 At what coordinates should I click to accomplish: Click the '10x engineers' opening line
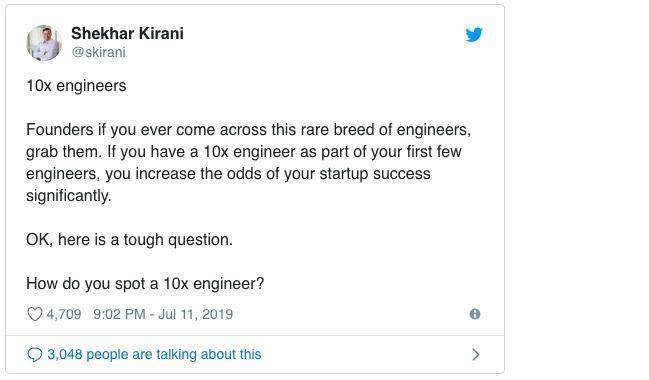[76, 86]
